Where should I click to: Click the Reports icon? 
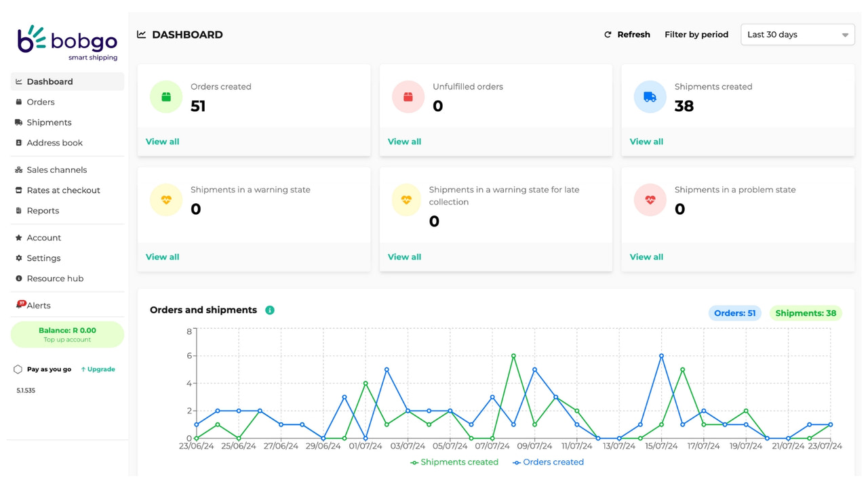[18, 210]
